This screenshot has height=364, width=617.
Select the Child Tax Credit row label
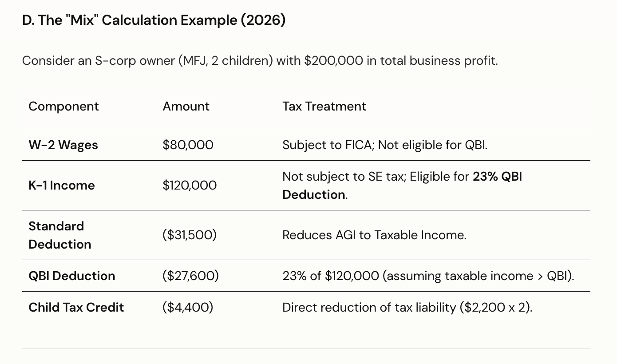(76, 307)
